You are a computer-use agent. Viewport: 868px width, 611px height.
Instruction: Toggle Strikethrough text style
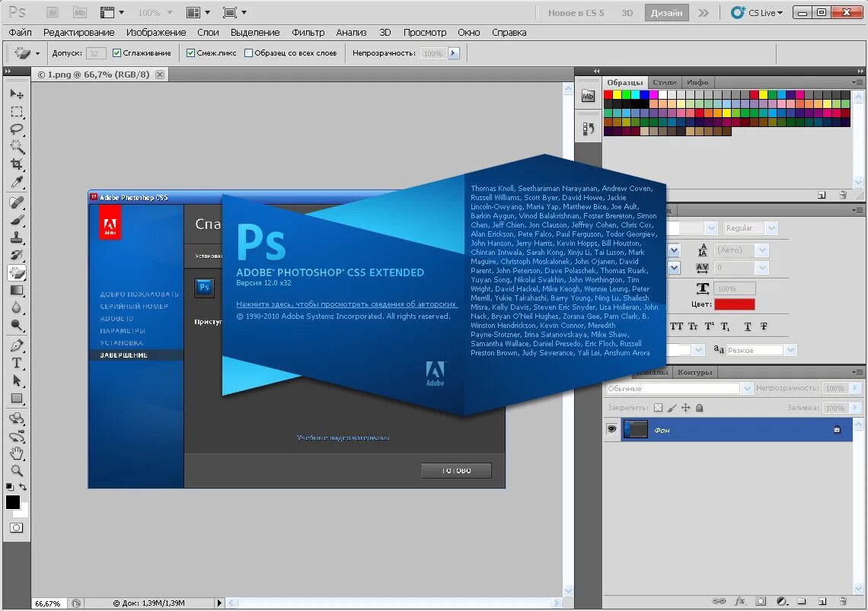tap(764, 326)
